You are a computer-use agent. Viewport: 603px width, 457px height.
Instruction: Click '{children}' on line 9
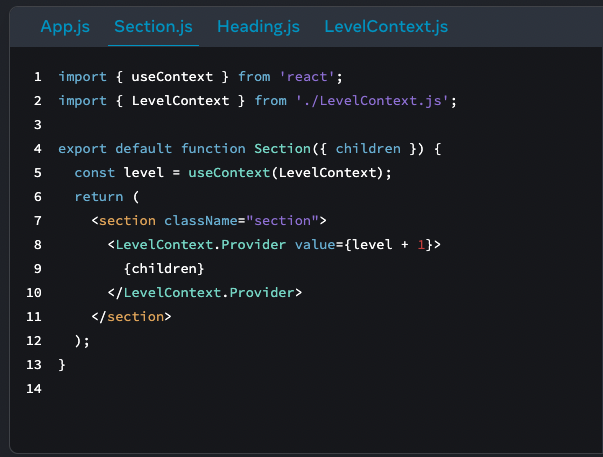pyautogui.click(x=164, y=269)
